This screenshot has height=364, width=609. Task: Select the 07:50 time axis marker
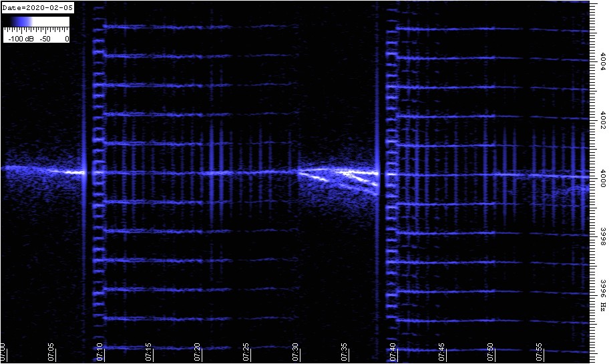coord(491,352)
